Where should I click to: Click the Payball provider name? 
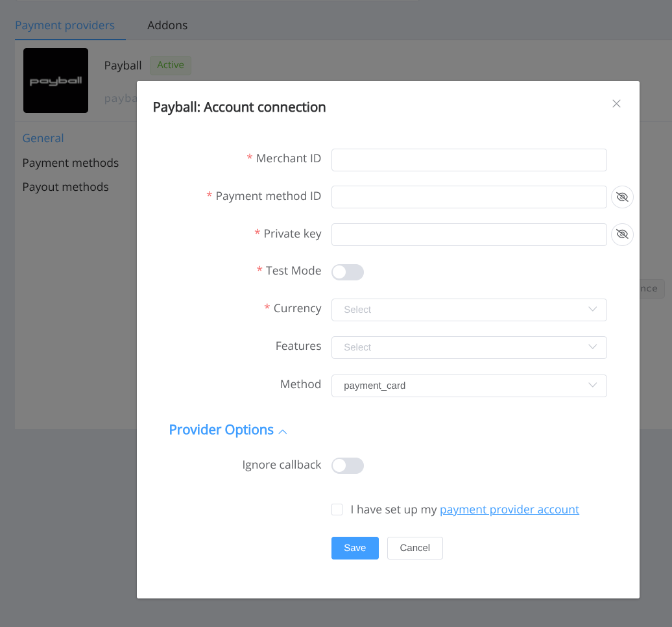click(x=123, y=66)
